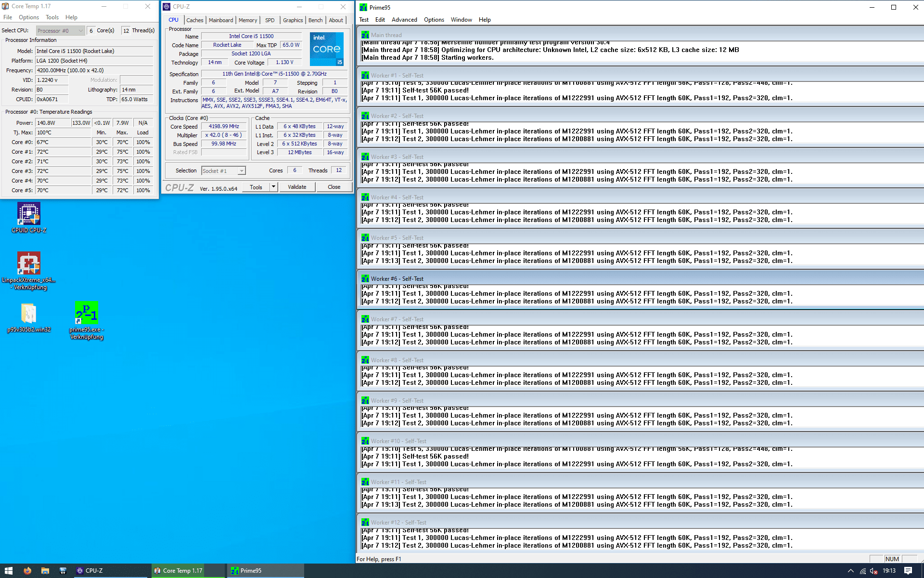Screen dimensions: 924x578
Task: Open the network icon in system tray
Action: (x=862, y=571)
